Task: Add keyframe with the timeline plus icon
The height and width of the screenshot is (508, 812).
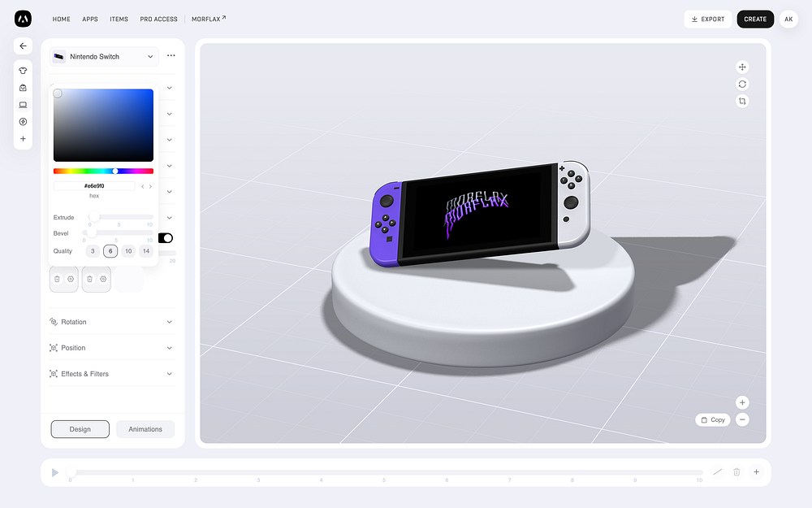Action: (x=756, y=471)
